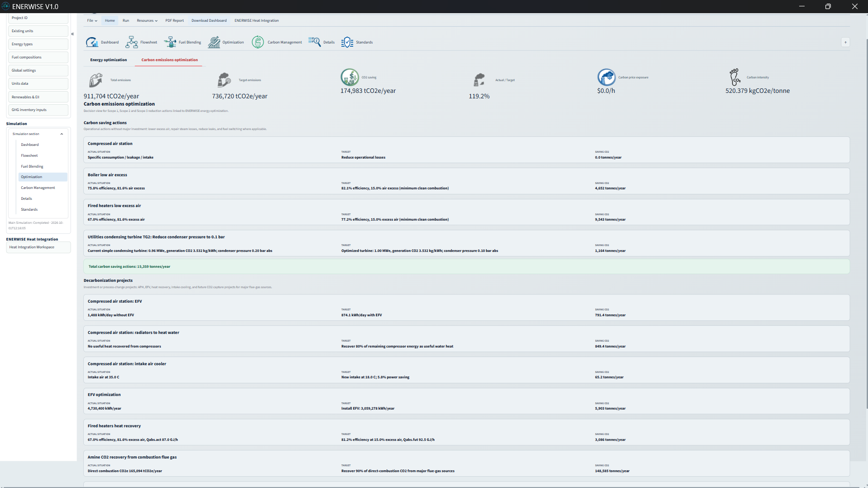This screenshot has width=868, height=488.
Task: Open the Dashboard toolbar icon
Action: click(92, 42)
